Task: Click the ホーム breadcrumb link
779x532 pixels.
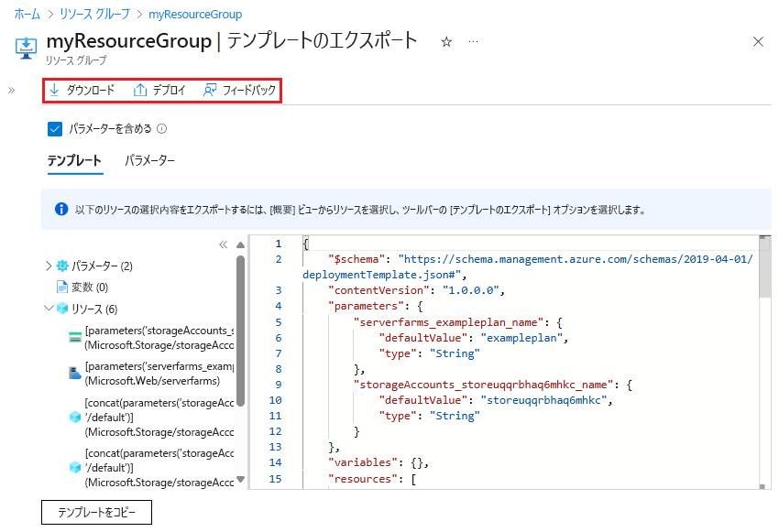Action: 27,14
